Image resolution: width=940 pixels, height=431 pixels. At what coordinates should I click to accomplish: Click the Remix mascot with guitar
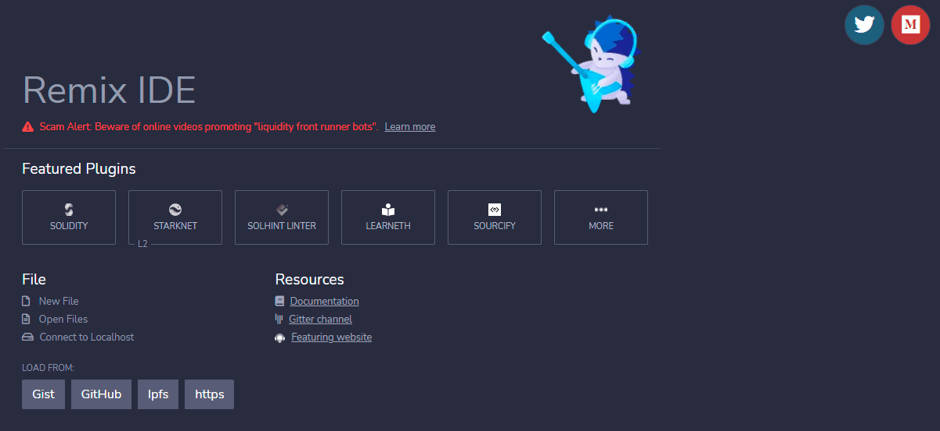click(x=590, y=65)
